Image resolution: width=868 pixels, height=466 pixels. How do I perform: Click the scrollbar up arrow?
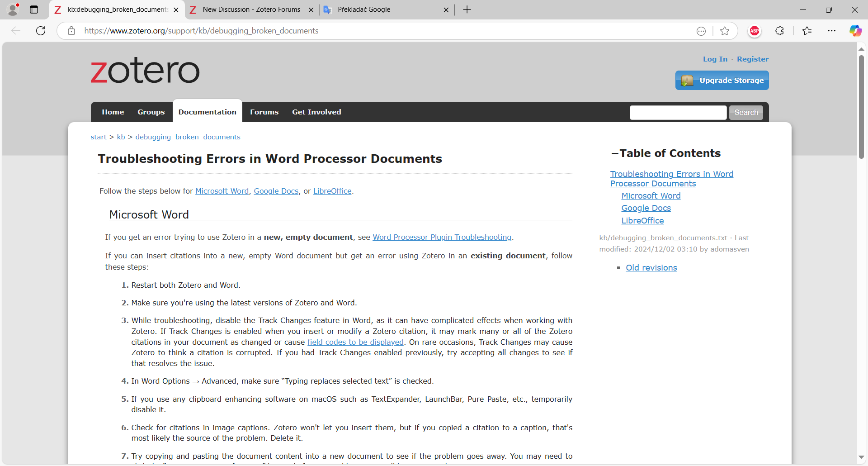click(x=861, y=49)
